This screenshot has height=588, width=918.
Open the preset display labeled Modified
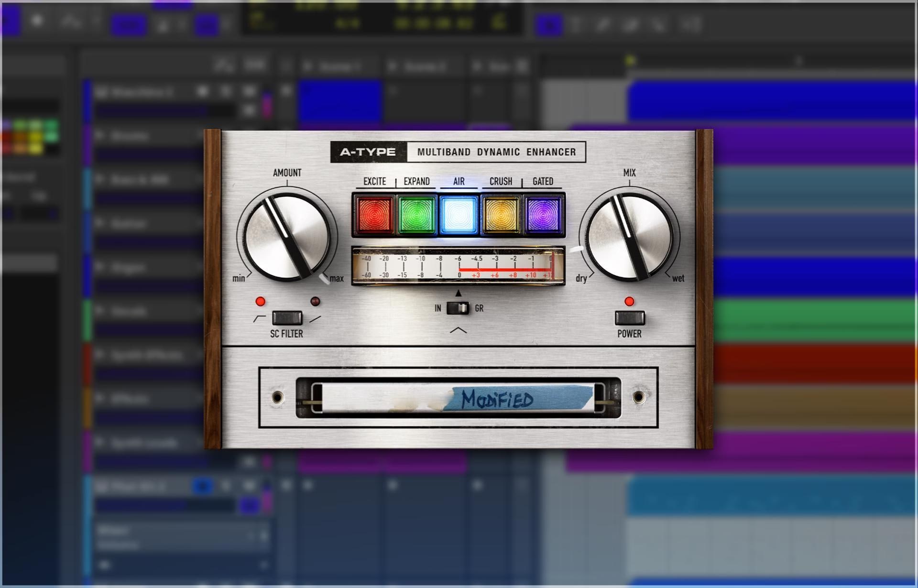pos(458,398)
